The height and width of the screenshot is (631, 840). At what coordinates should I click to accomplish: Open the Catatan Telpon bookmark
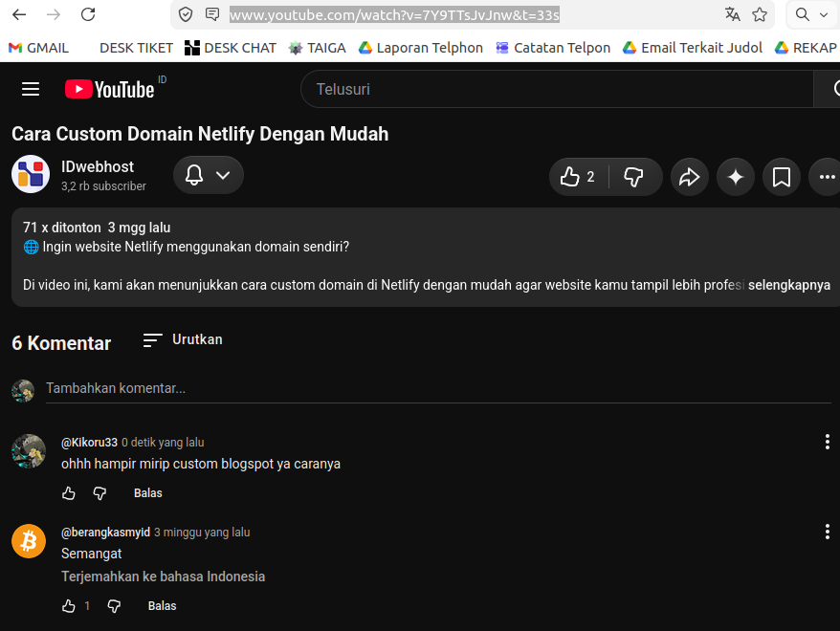[553, 48]
